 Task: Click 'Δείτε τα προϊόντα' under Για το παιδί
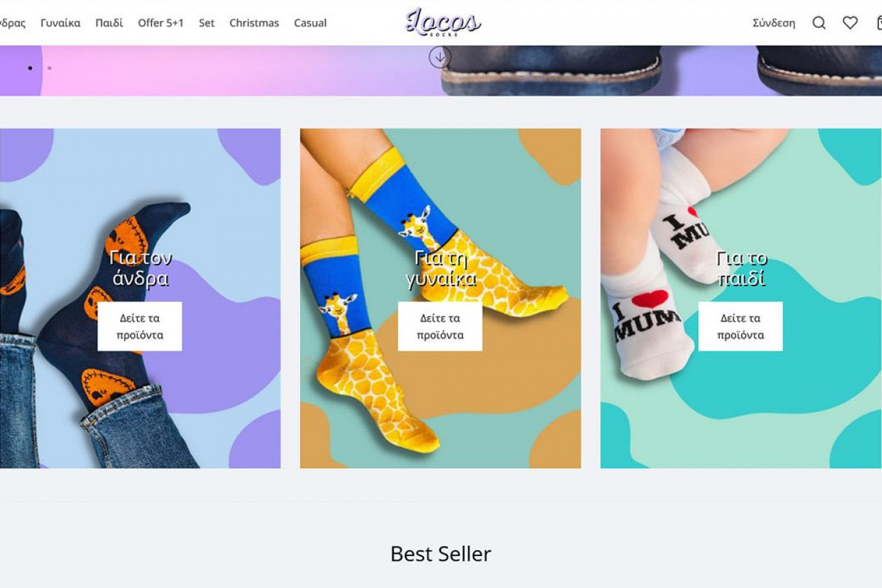(x=740, y=326)
